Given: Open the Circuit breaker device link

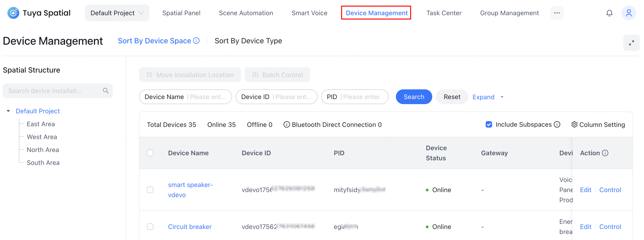Looking at the screenshot, I should point(189,227).
